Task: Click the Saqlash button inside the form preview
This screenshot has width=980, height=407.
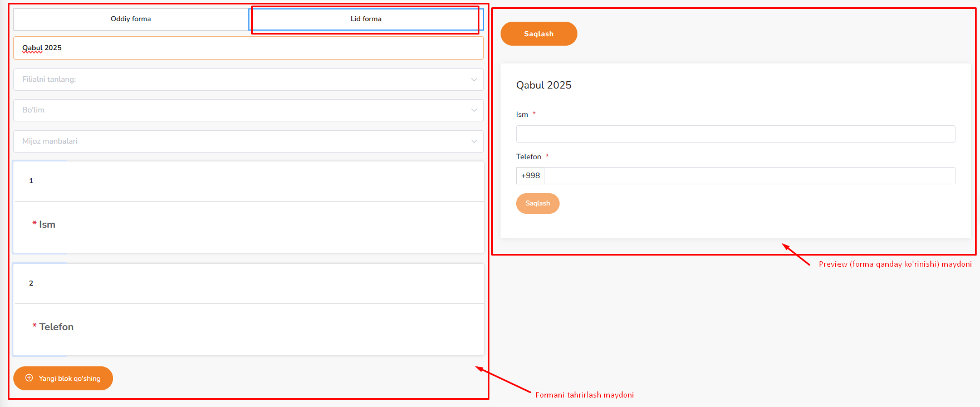Action: (x=537, y=203)
